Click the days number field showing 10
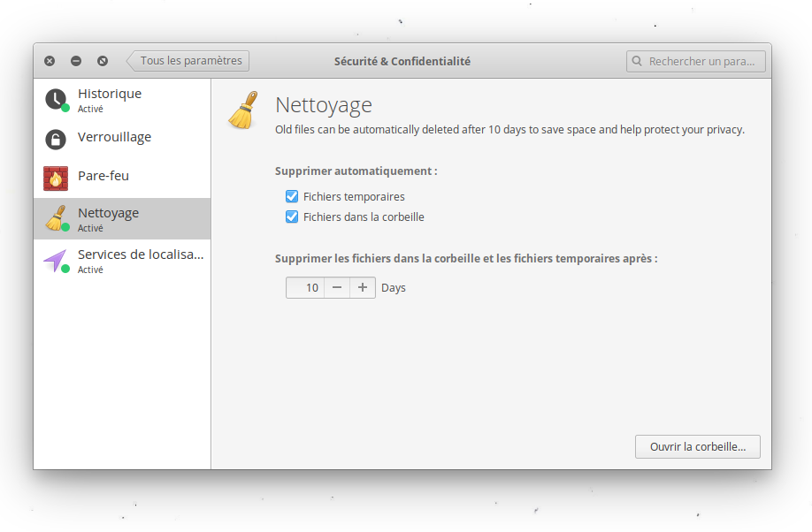 (x=305, y=287)
